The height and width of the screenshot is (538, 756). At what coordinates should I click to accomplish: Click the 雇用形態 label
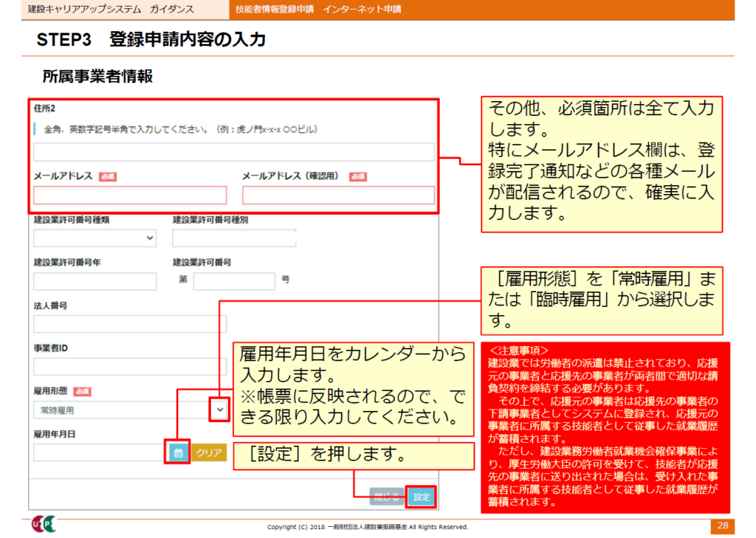pos(51,391)
